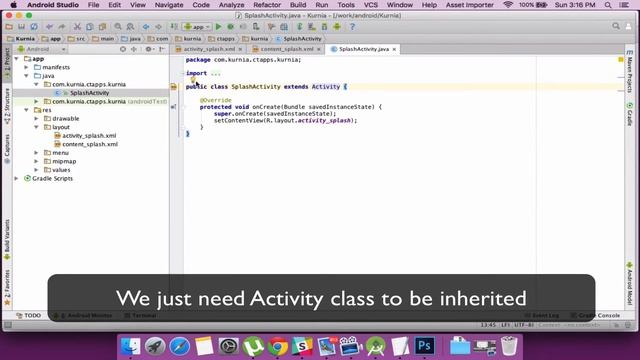
Task: Close the SplashActivity.java tab
Action: pyautogui.click(x=394, y=49)
